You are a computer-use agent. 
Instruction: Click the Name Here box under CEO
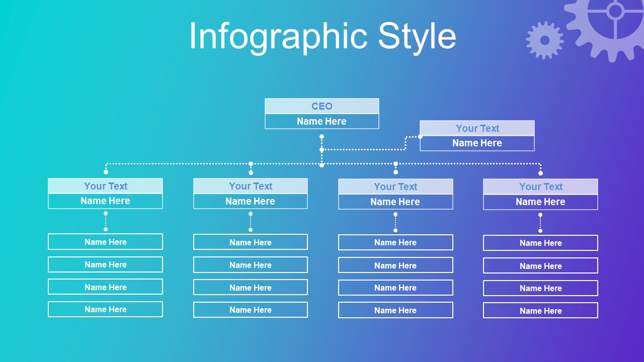[x=322, y=121]
